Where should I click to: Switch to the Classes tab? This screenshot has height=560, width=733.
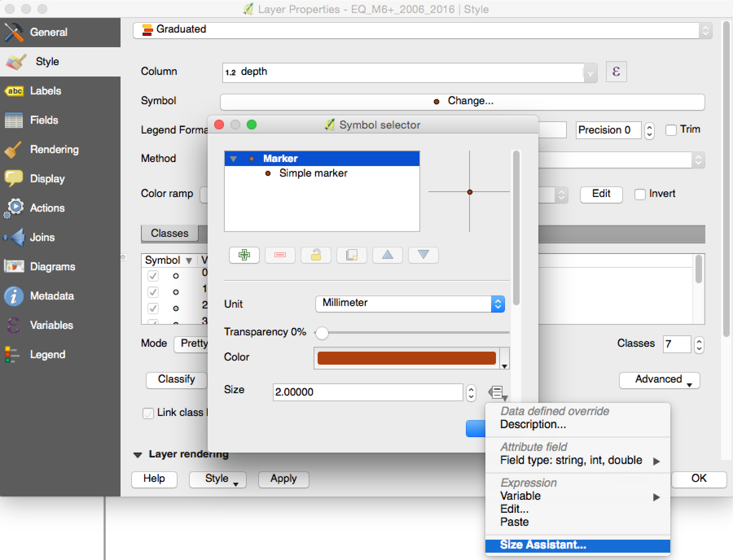pyautogui.click(x=170, y=234)
